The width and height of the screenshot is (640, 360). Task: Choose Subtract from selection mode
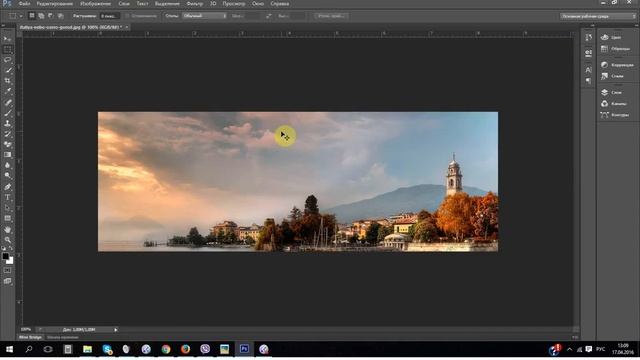pos(50,16)
